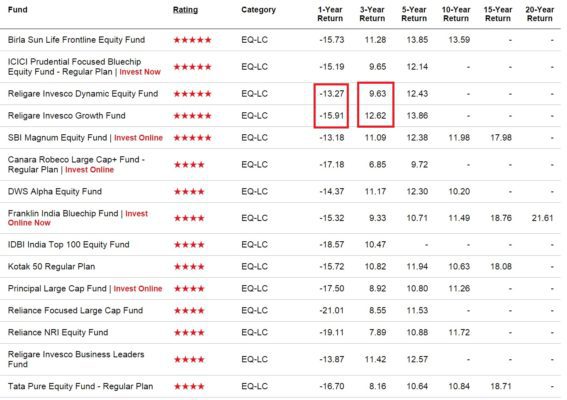The width and height of the screenshot is (567, 400).
Task: Open Principal Large Cap 'Invest Online' link
Action: 138,288
